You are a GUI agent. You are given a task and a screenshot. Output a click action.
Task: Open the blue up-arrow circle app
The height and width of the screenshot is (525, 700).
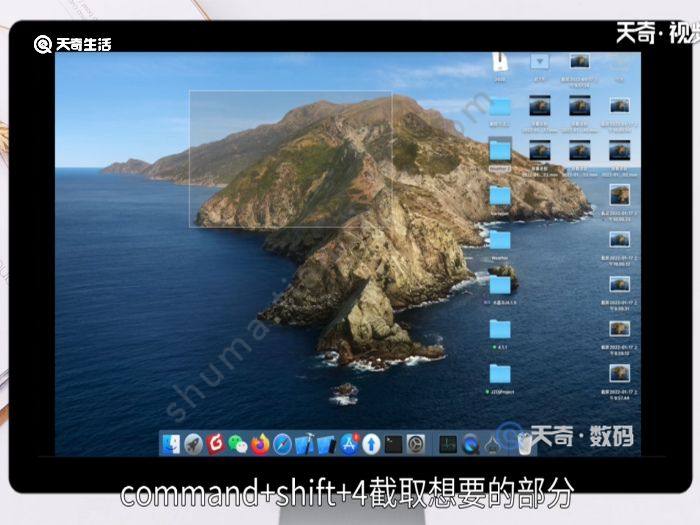[x=371, y=444]
